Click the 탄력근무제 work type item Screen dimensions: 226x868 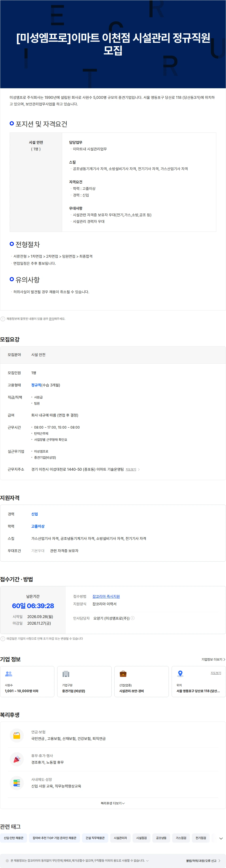click(x=41, y=434)
